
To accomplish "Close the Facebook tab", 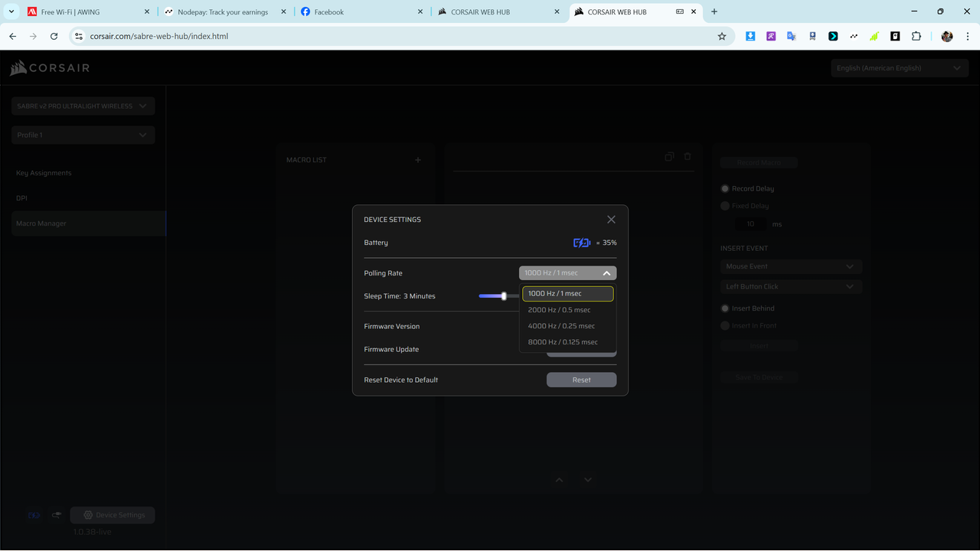I will [x=420, y=12].
